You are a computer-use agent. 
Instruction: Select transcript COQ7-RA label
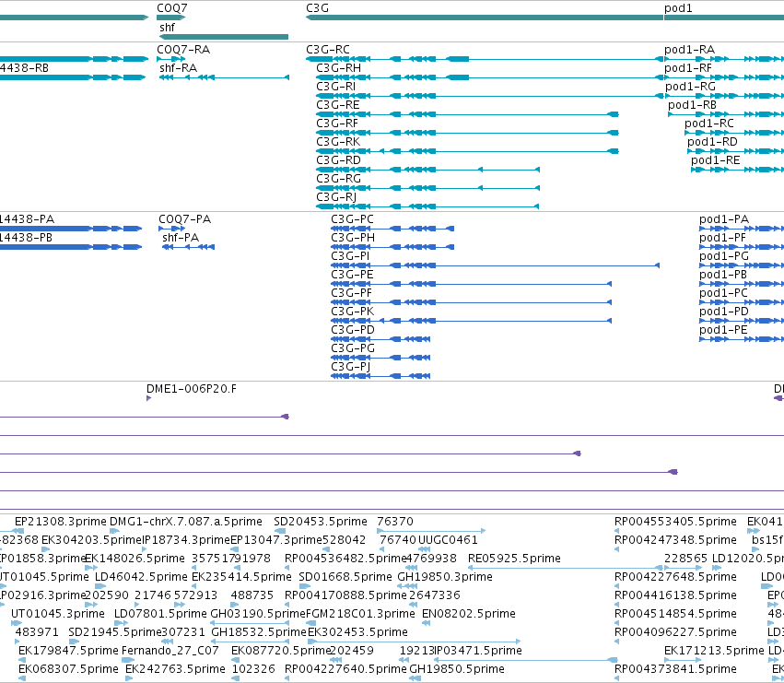[183, 50]
